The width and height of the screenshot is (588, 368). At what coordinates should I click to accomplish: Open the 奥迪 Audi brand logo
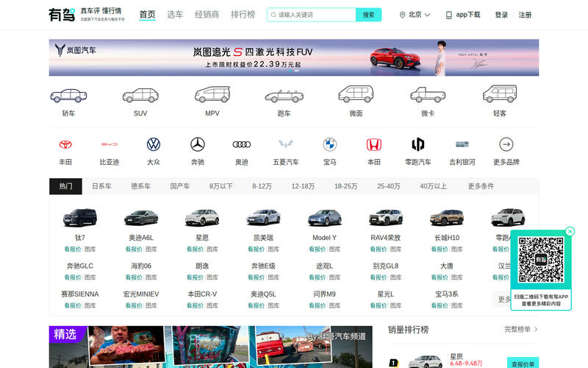(x=242, y=144)
